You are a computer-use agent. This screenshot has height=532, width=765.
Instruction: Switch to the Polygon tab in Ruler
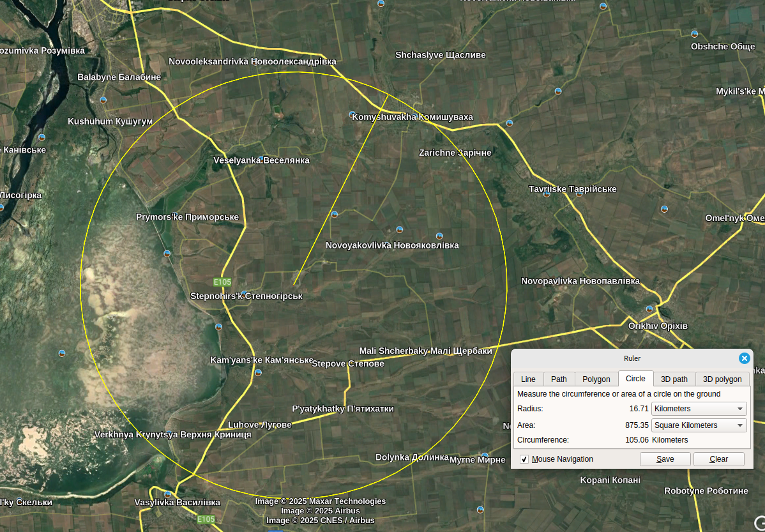pos(596,379)
